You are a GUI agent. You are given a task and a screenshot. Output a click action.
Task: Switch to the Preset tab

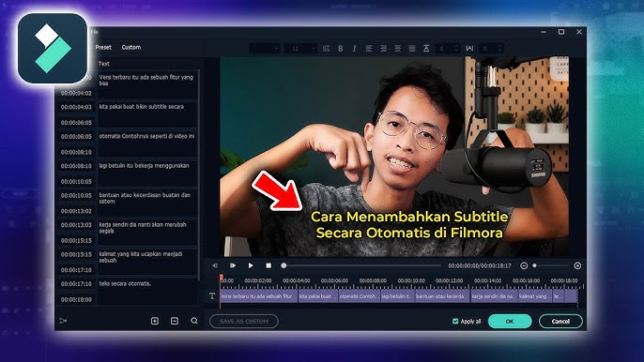pyautogui.click(x=103, y=47)
